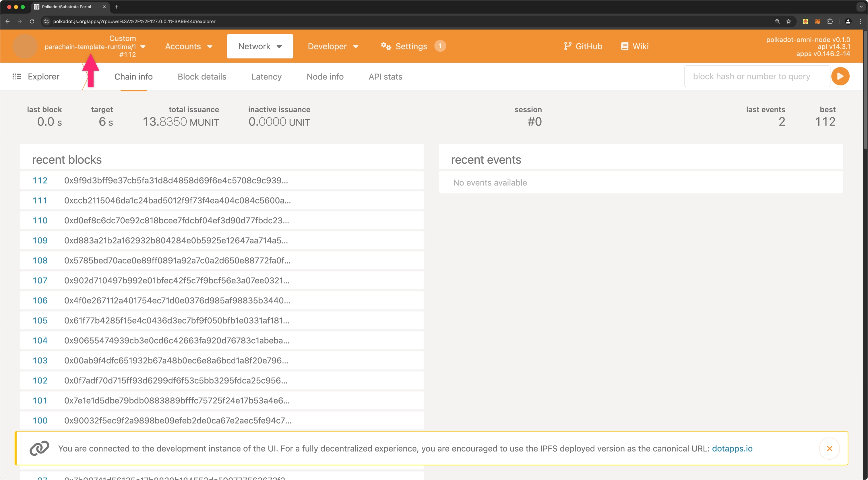Open the Developer dropdown menu
Screen dimensions: 868x480
coord(333,46)
